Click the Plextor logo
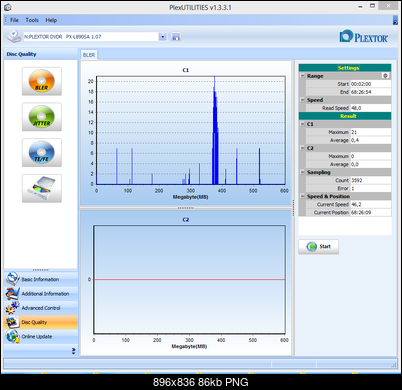The image size is (402, 390). (x=364, y=36)
